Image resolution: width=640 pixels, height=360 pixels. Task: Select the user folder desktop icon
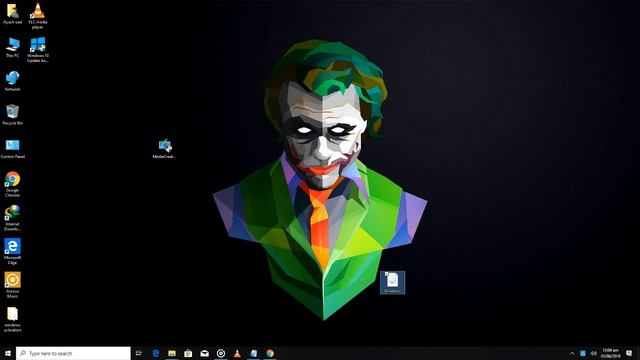(12, 14)
